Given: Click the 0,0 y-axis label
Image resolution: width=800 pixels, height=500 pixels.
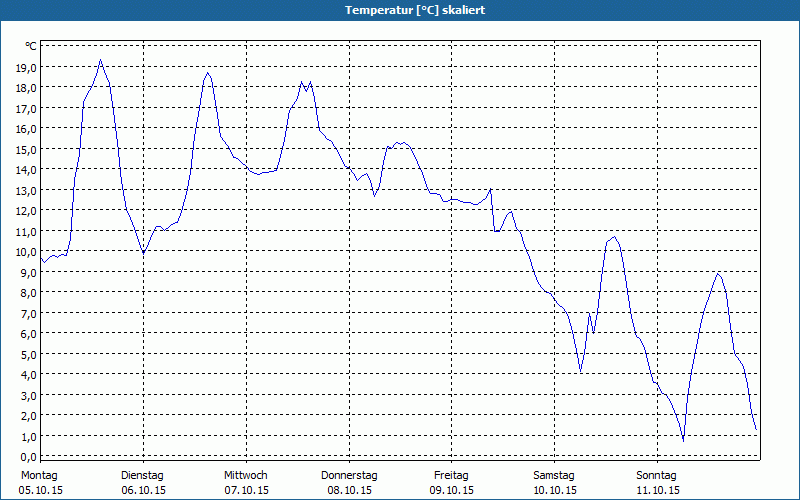Looking at the screenshot, I should tap(29, 457).
